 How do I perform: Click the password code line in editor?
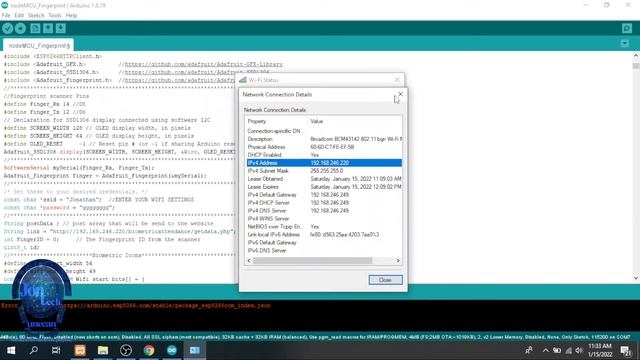click(60, 208)
